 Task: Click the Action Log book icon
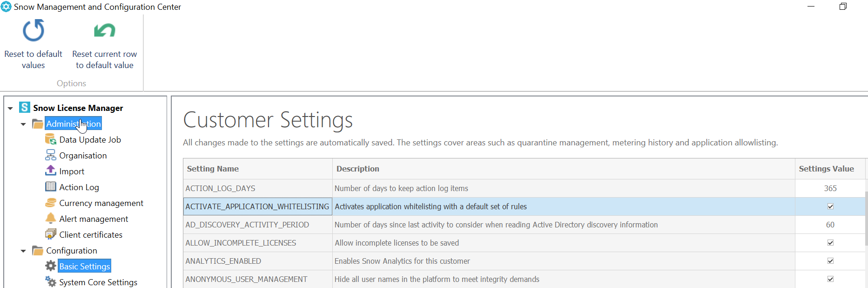coord(51,187)
